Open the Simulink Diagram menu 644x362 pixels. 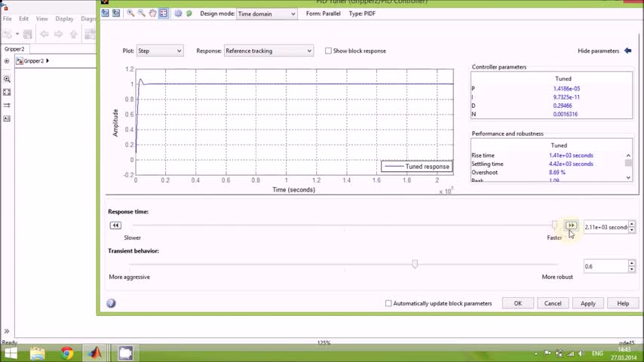click(88, 19)
